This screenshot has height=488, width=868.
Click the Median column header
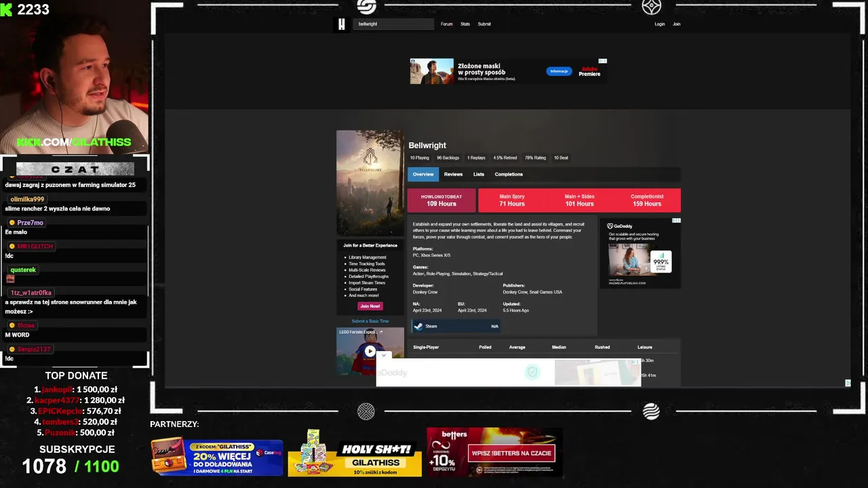point(559,347)
